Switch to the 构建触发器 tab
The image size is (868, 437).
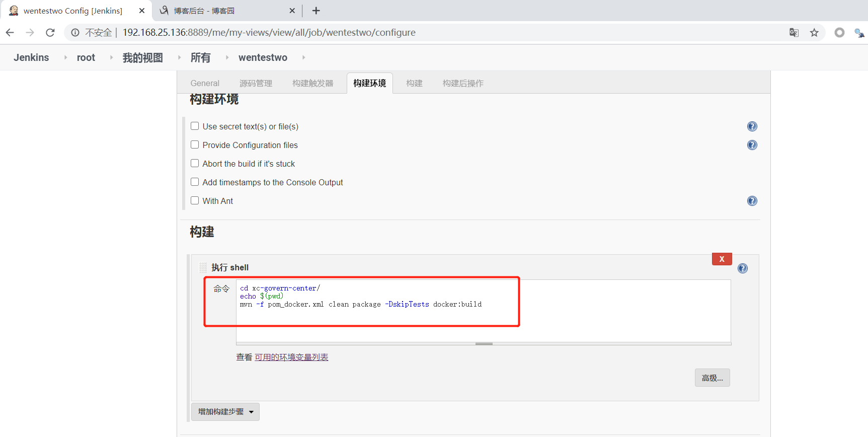coord(312,83)
